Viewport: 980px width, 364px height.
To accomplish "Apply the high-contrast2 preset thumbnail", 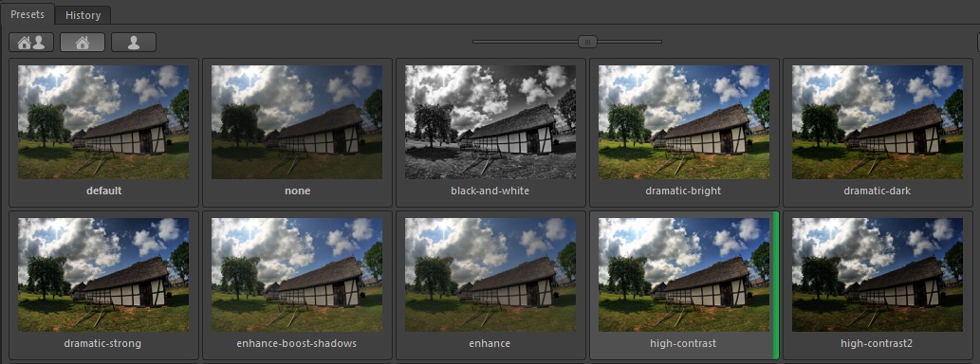I will coord(878,275).
